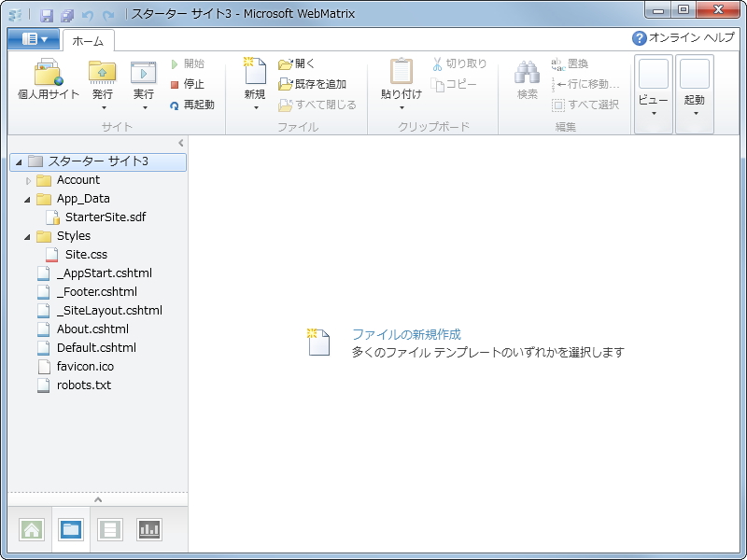The image size is (747, 560).
Task: Click すべて閉じる to close all files
Action: (317, 105)
